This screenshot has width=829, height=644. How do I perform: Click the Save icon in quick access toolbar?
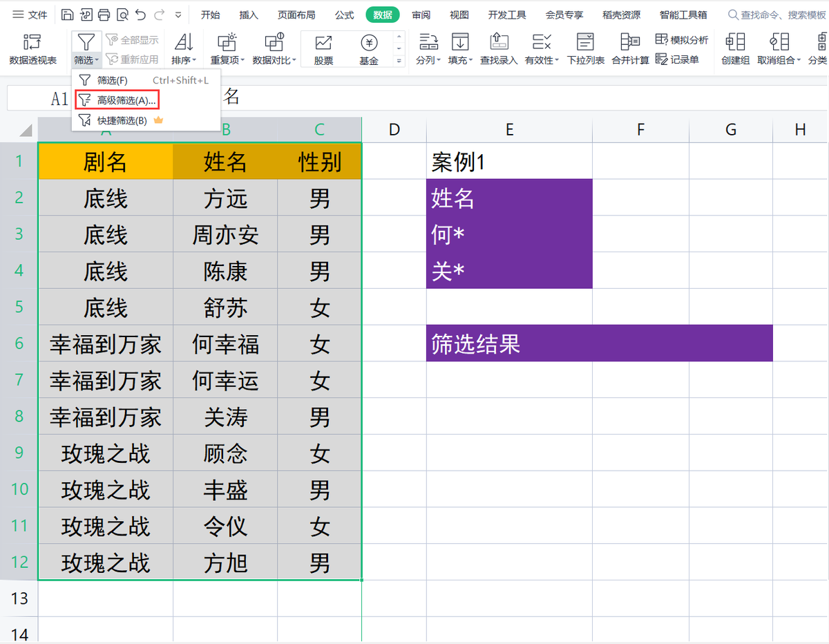[67, 15]
